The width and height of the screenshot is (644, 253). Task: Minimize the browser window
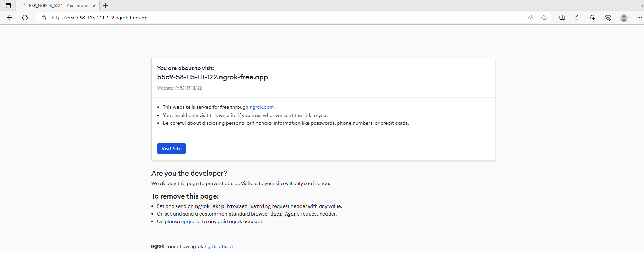626,6
